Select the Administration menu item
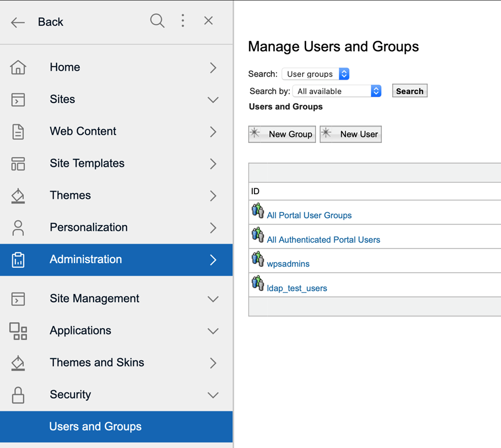 pos(116,260)
